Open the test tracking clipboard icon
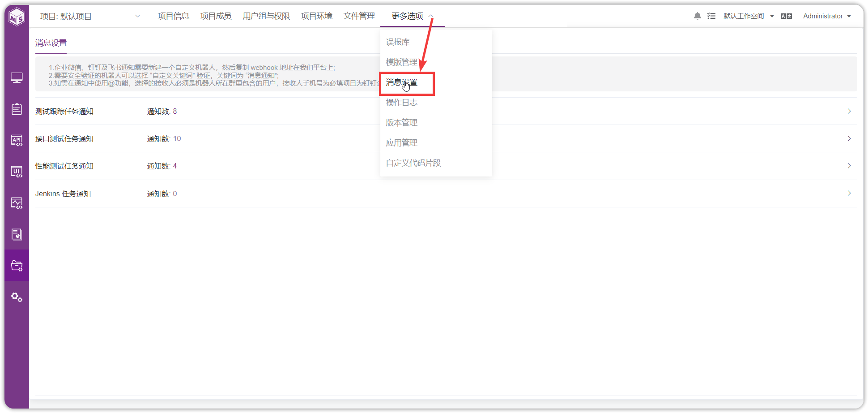868x413 pixels. click(17, 109)
